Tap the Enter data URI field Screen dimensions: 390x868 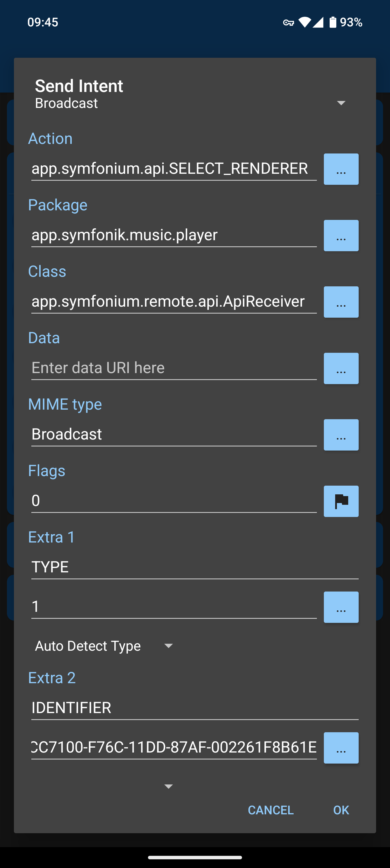pyautogui.click(x=174, y=368)
